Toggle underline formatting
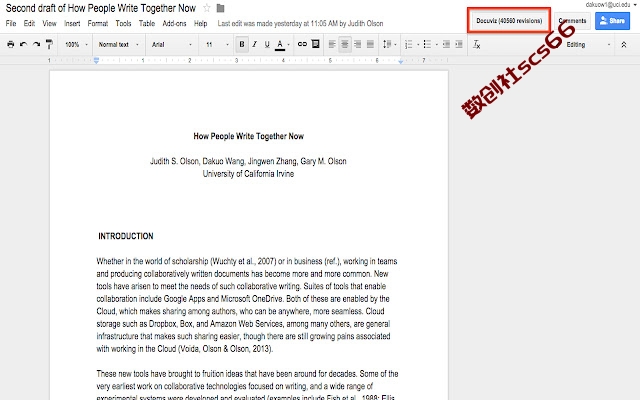 267,44
